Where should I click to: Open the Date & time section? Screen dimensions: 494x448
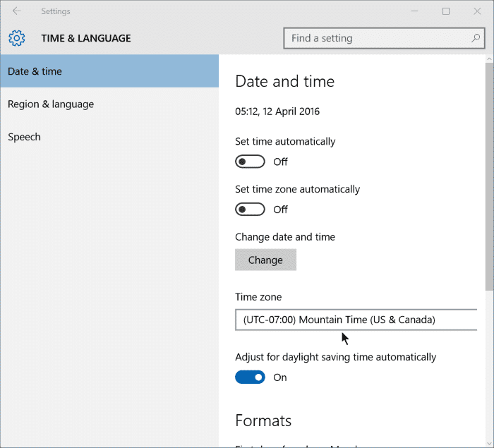pos(109,71)
